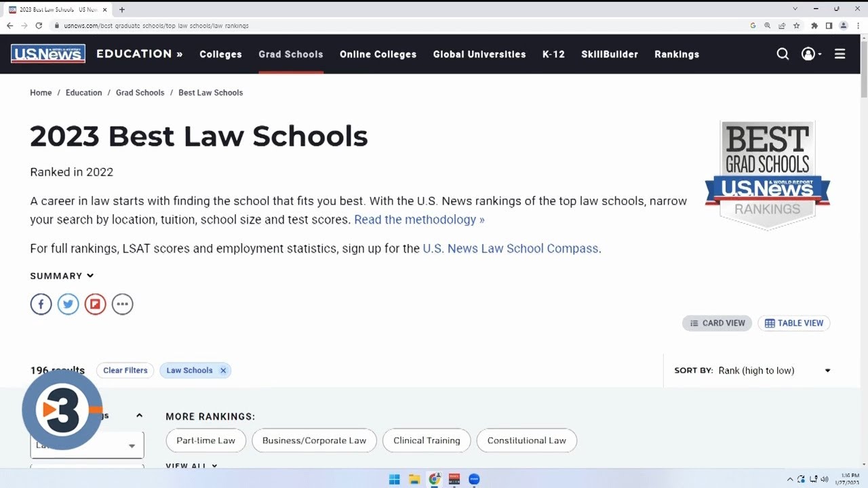Open the Chrome three-dot menu

(x=858, y=26)
